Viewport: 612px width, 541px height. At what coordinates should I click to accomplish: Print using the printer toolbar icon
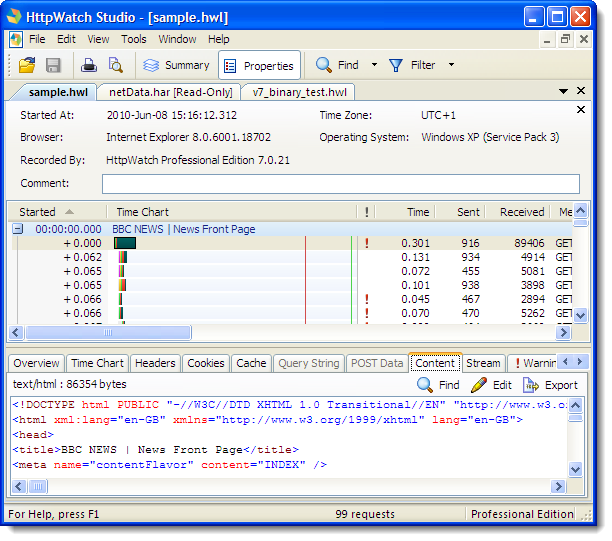tap(89, 65)
